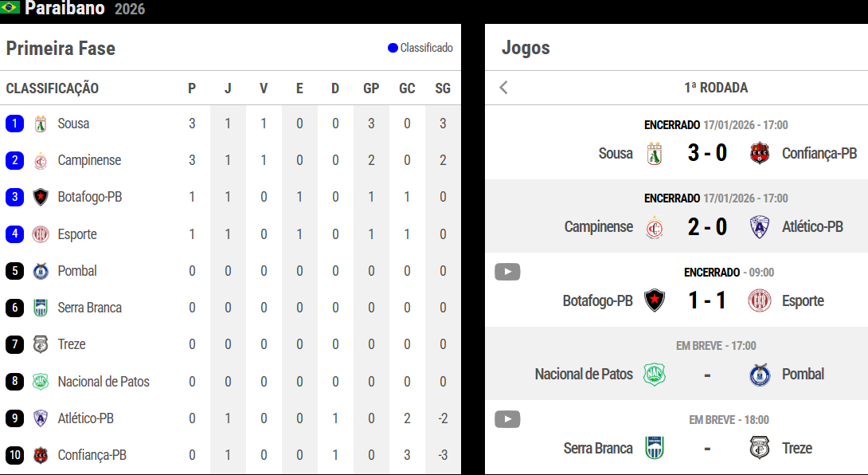Click the Nacional de Patos crest in games list

pos(655,375)
